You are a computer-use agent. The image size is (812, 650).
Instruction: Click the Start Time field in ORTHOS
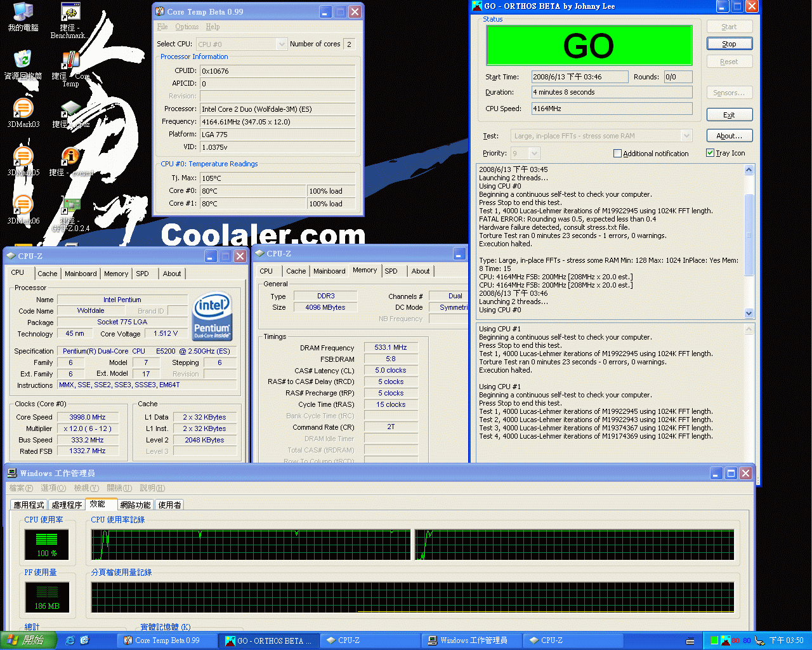(x=580, y=77)
